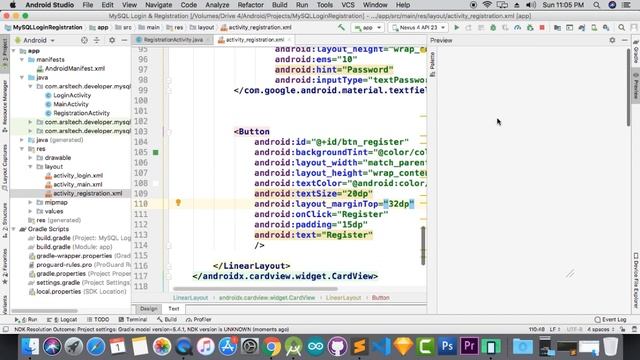Open the Logcat tool window
640x360 pixels.
point(62,320)
